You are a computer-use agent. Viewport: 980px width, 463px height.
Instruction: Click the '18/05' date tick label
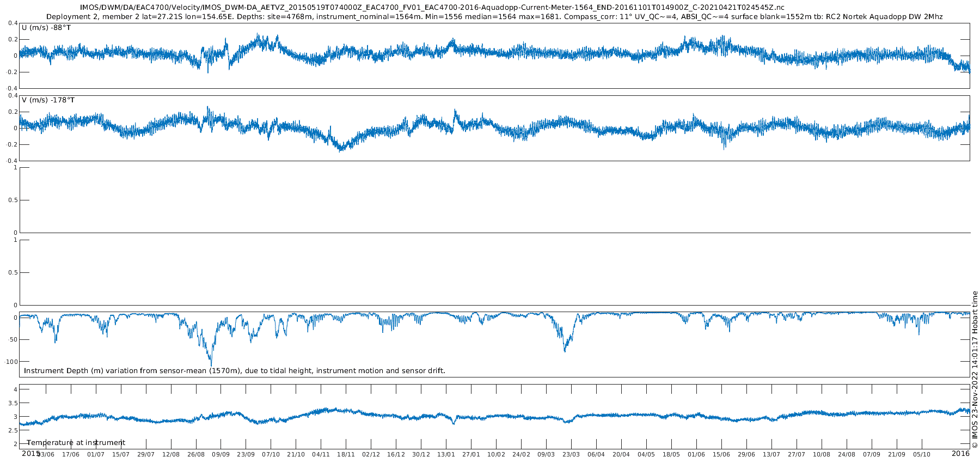pyautogui.click(x=672, y=454)
